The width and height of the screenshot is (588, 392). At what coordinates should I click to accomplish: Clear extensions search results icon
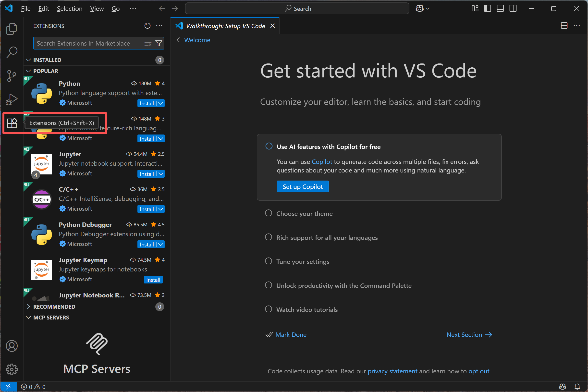pos(148,43)
